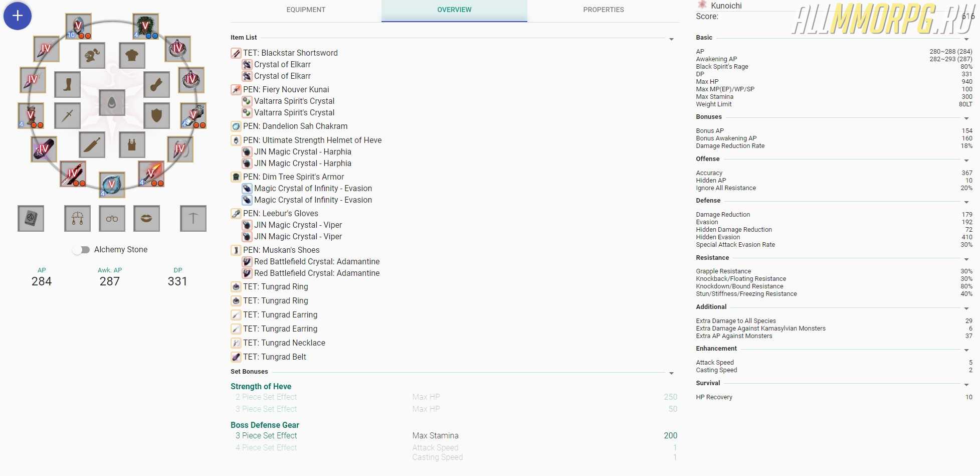Select the Fiery Nouver Kunai slot in the circle
This screenshot has width=980, height=476.
pos(151,174)
